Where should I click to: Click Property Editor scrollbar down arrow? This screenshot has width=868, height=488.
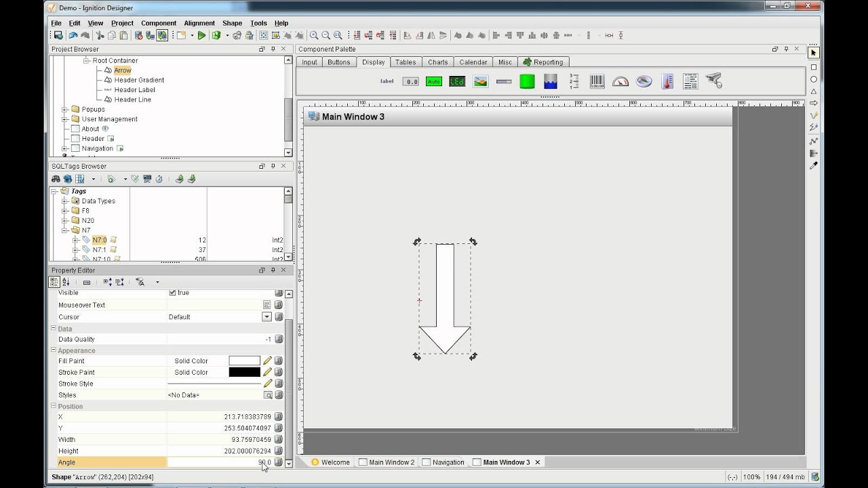click(289, 464)
